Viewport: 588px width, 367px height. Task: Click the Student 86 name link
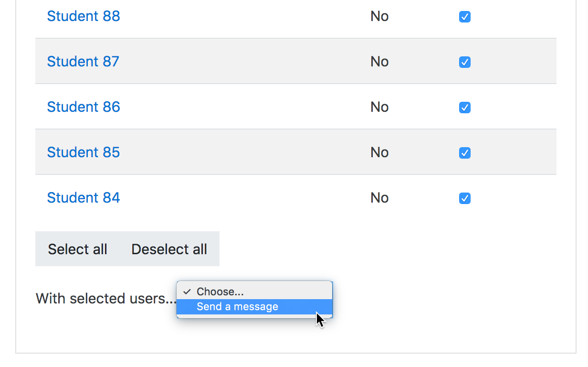(84, 107)
